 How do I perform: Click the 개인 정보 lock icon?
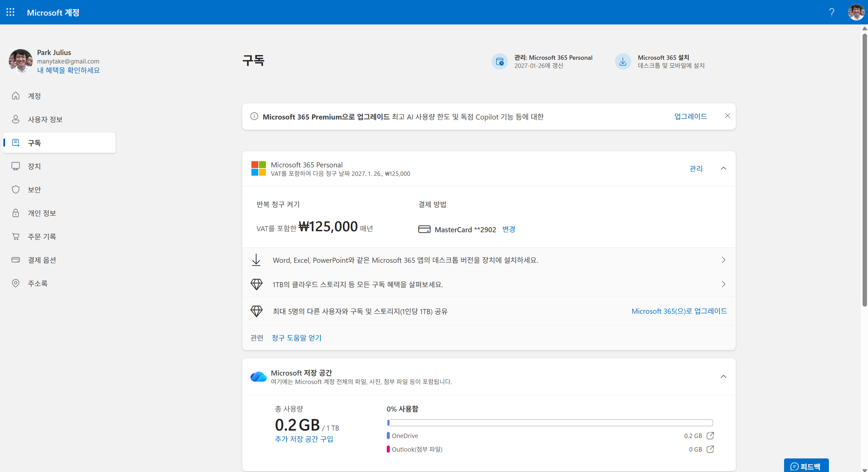tap(16, 213)
